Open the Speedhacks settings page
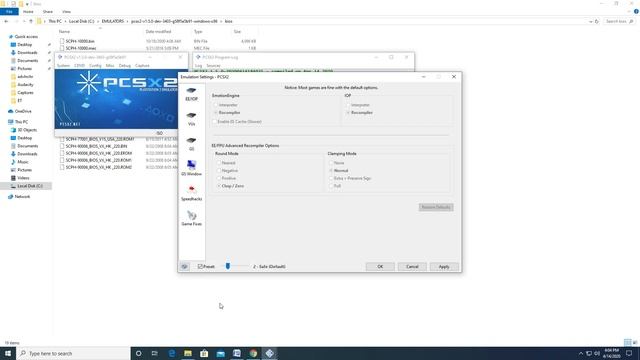The width and height of the screenshot is (640, 360). (x=191, y=193)
